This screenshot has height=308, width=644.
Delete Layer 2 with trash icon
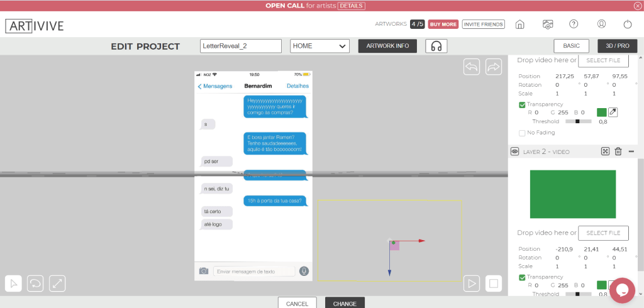point(618,151)
